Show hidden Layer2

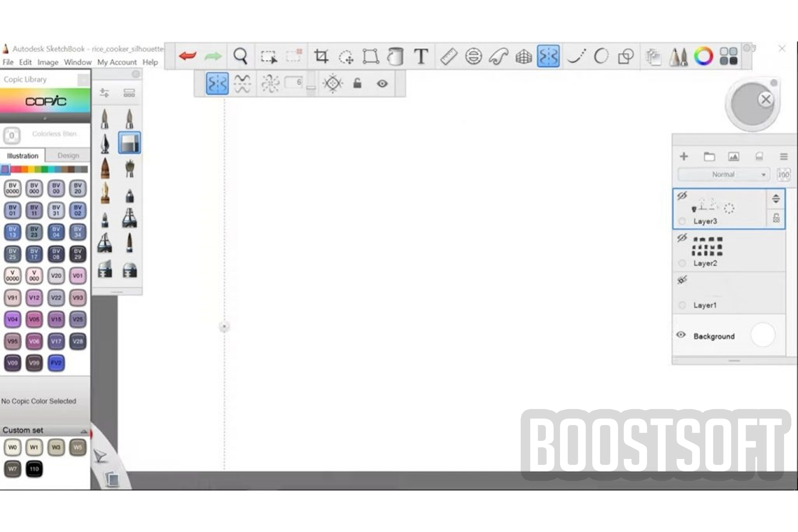(x=682, y=238)
